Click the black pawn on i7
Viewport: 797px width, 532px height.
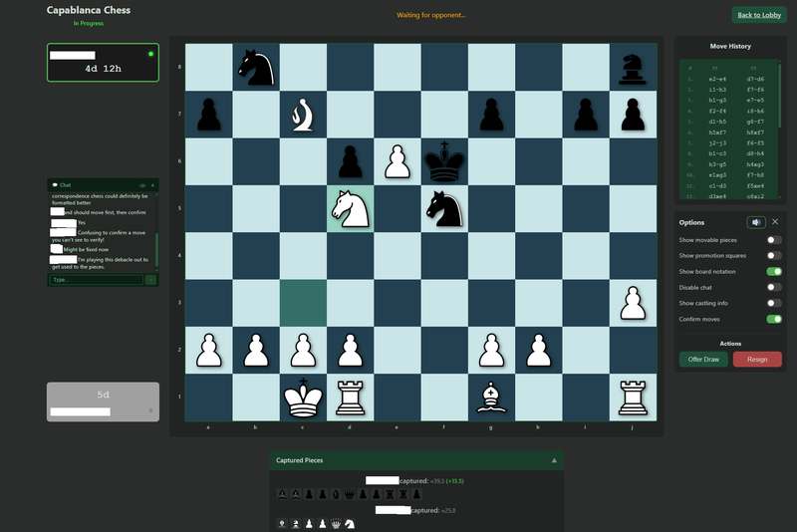pos(586,115)
